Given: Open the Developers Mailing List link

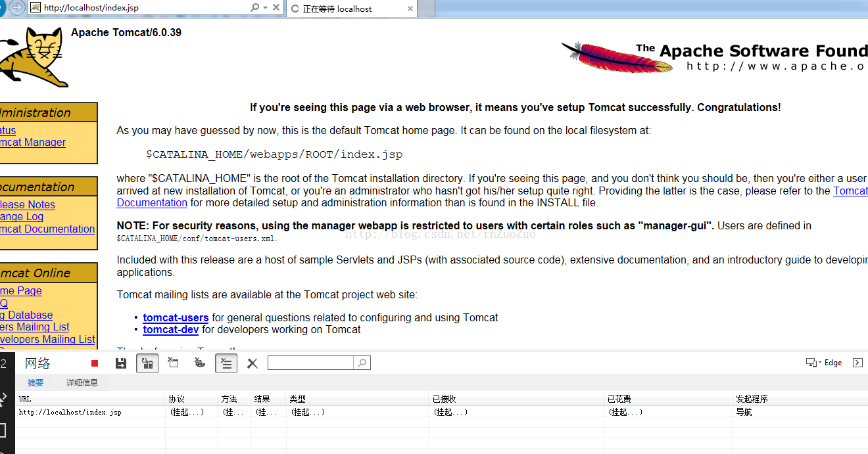Looking at the screenshot, I should [x=47, y=339].
